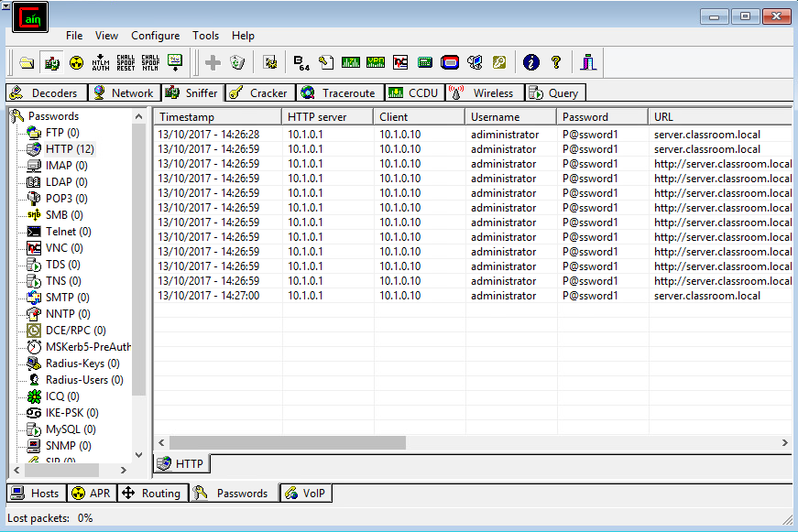This screenshot has height=532, width=798.
Task: Click the URL column header
Action: pyautogui.click(x=721, y=117)
